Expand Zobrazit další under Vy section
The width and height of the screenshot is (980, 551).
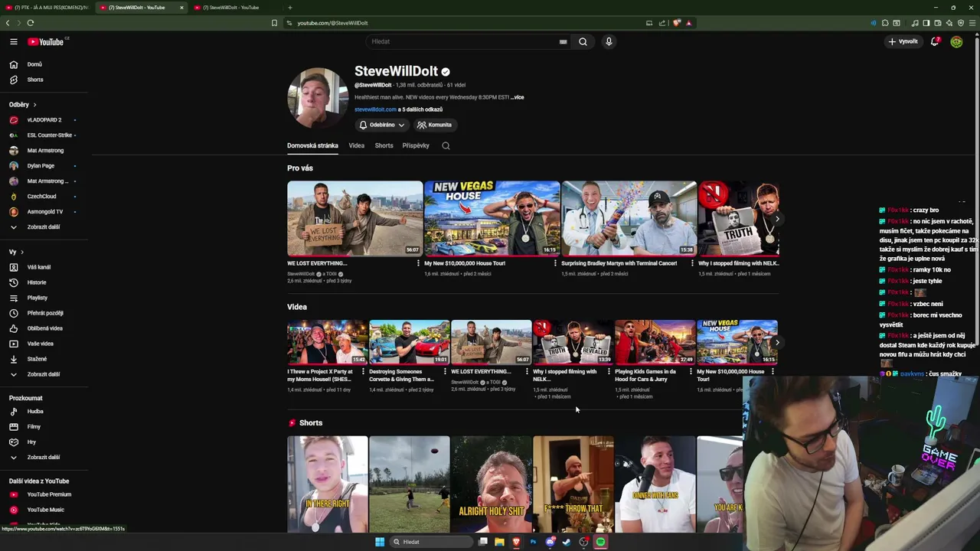tap(44, 374)
